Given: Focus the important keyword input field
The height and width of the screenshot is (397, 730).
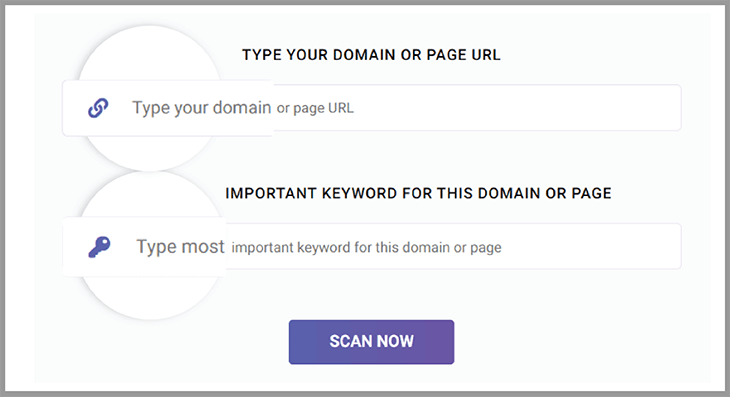Looking at the screenshot, I should [x=372, y=247].
